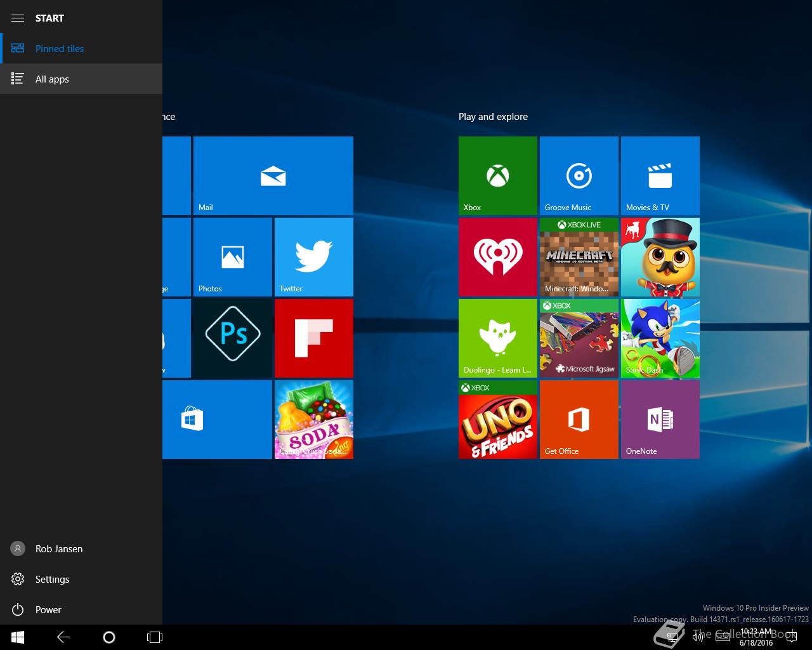Open the network icon in system tray

[x=673, y=637]
